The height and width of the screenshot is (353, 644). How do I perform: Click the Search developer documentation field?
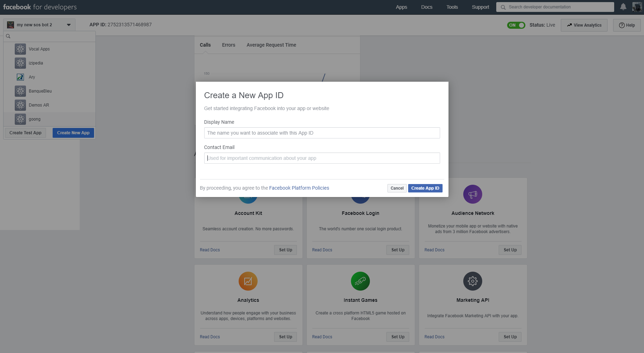pos(555,7)
